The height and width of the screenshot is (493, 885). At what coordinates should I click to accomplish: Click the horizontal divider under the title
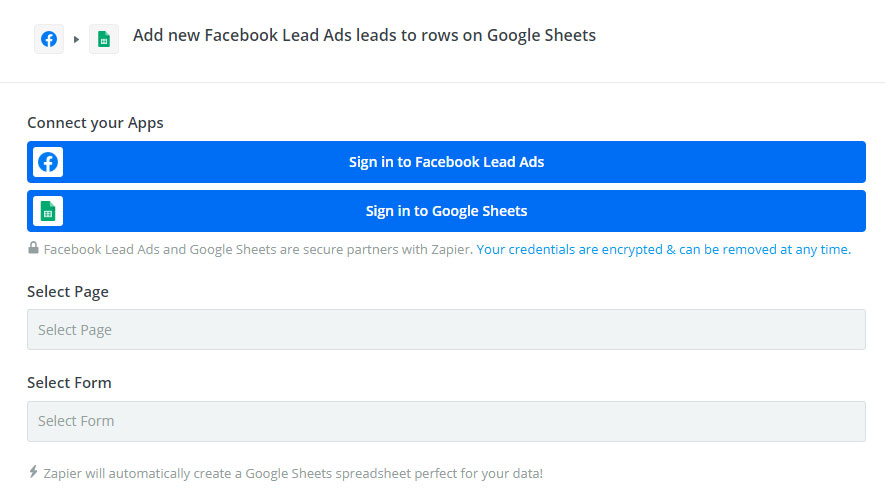tap(442, 82)
